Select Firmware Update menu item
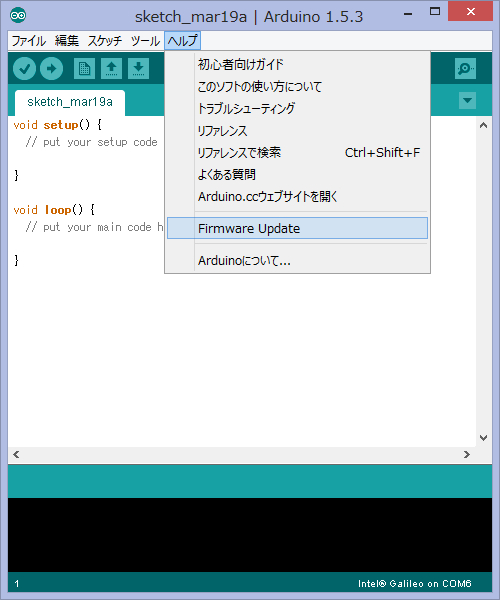 298,228
